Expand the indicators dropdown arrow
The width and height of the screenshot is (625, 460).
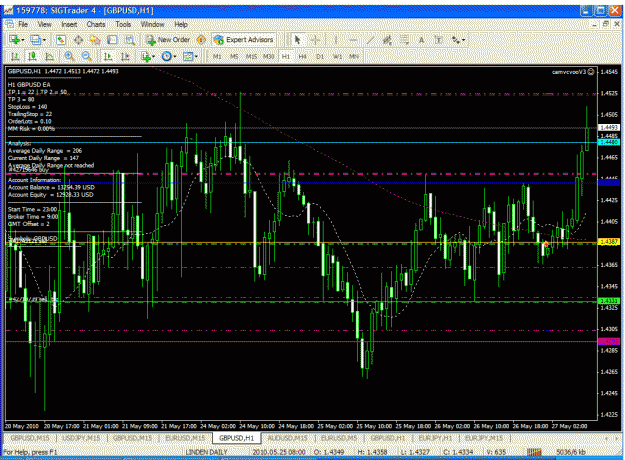[x=153, y=57]
